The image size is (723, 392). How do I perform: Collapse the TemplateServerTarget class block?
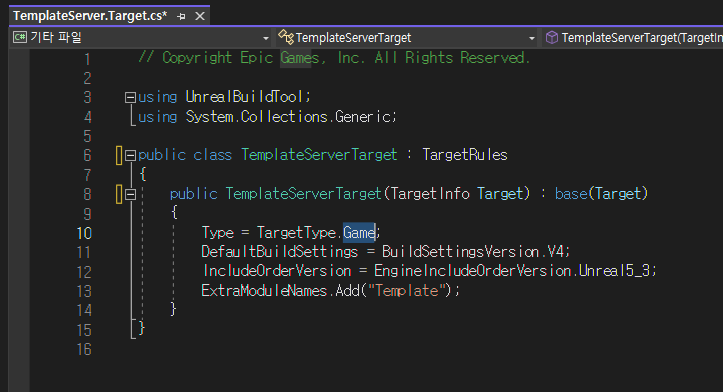point(130,155)
